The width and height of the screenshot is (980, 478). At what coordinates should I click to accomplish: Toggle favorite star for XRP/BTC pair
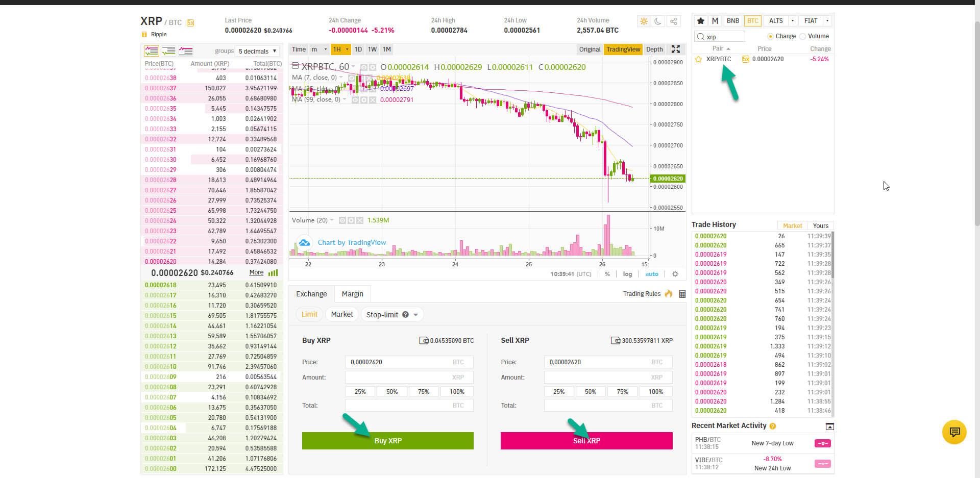(x=698, y=59)
